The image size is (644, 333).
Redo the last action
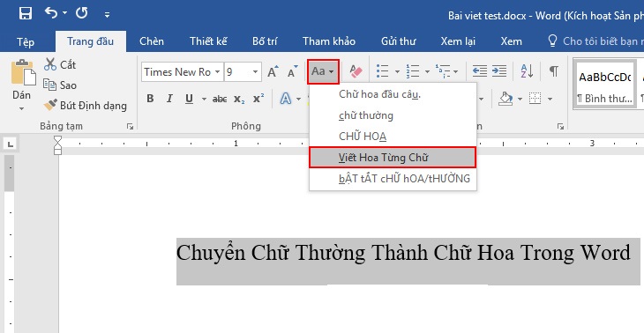pos(82,13)
